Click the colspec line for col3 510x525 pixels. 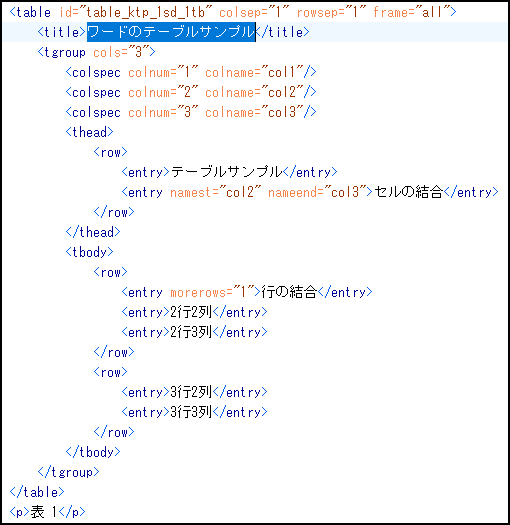(x=191, y=112)
